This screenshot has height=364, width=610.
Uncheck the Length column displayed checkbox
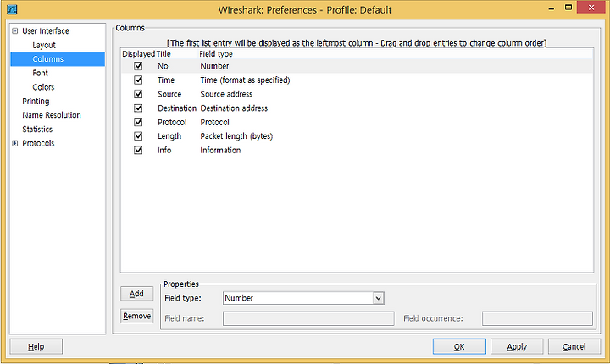[138, 136]
